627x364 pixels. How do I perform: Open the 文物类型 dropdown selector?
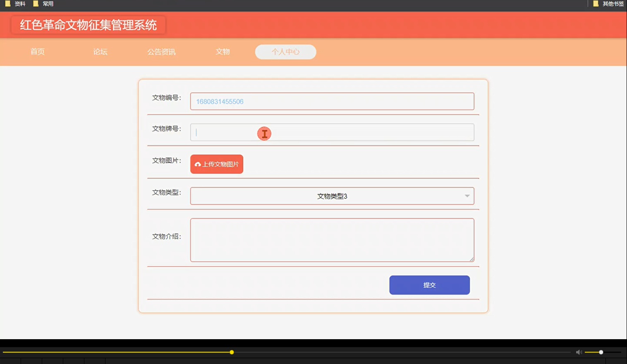[x=332, y=196]
